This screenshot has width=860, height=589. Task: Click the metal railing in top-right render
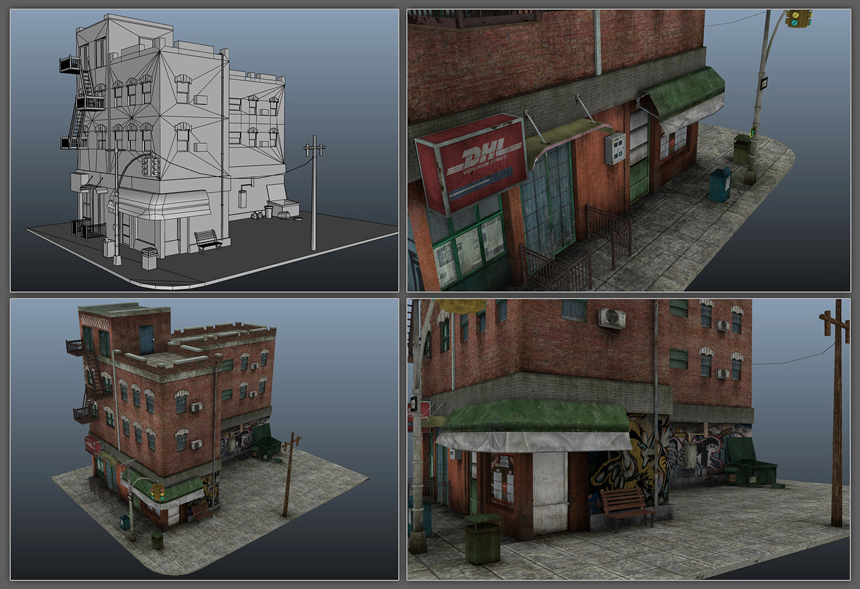click(x=607, y=230)
